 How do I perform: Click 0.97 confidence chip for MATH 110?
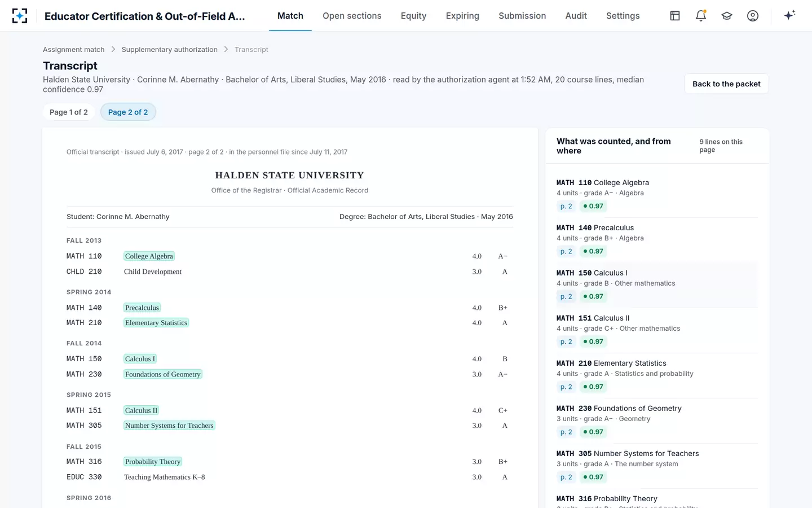pyautogui.click(x=593, y=207)
